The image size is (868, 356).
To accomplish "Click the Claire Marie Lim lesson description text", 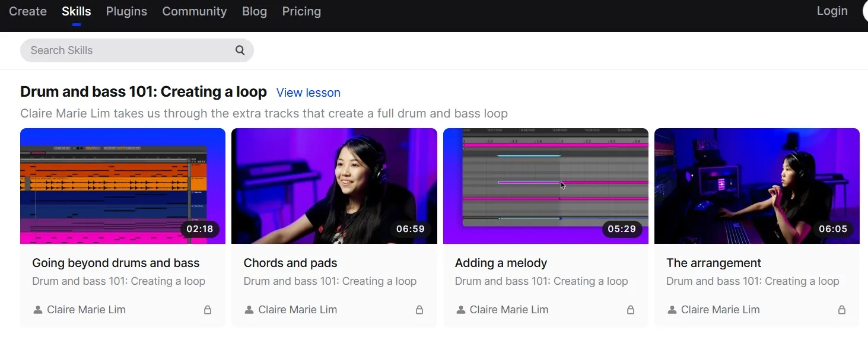I will [x=264, y=113].
